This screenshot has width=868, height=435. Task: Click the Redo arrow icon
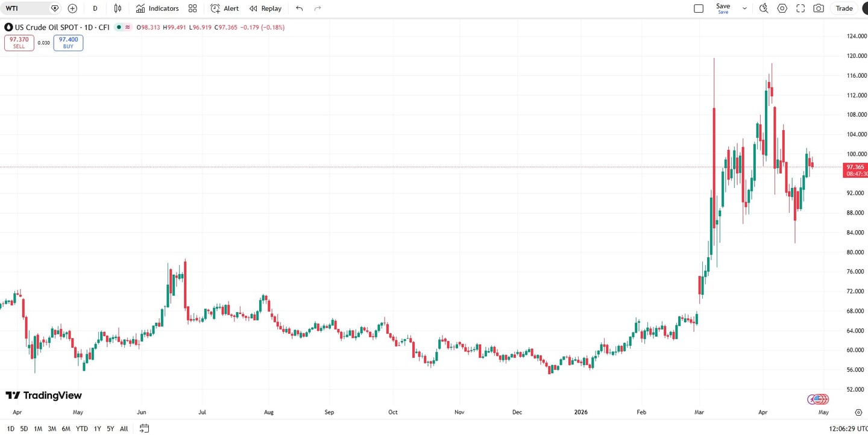tap(318, 8)
